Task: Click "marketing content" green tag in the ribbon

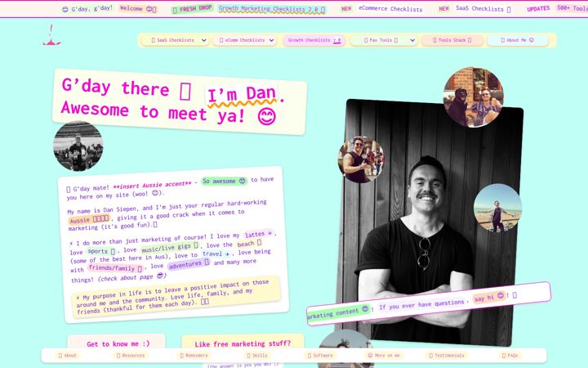Action: [x=338, y=312]
